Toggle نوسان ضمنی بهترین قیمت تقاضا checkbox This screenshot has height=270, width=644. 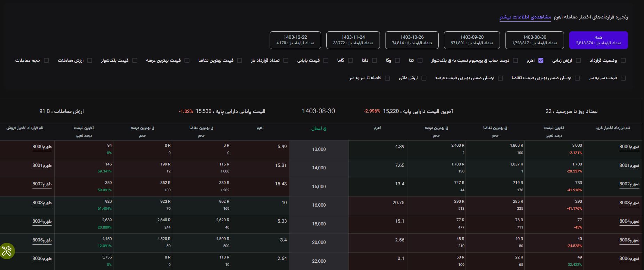(578, 78)
